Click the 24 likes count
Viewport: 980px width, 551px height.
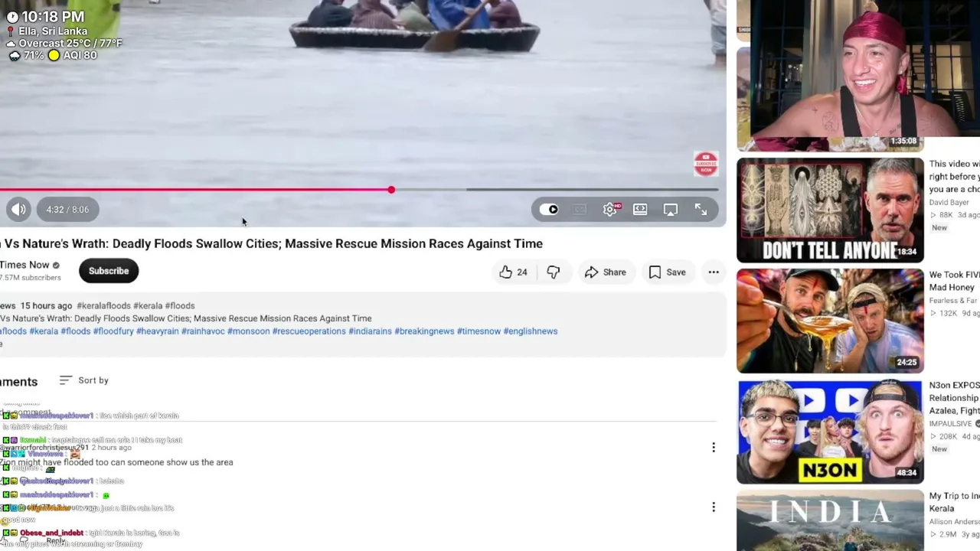click(x=521, y=272)
